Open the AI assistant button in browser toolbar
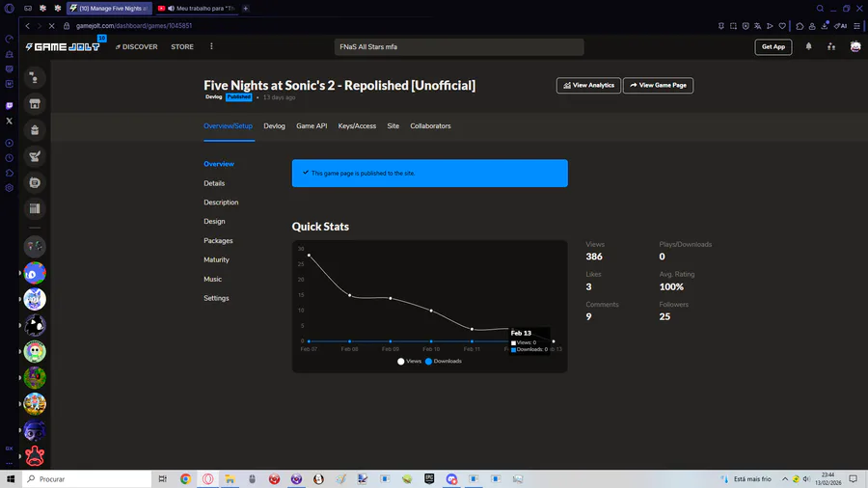868x488 pixels. [841, 25]
